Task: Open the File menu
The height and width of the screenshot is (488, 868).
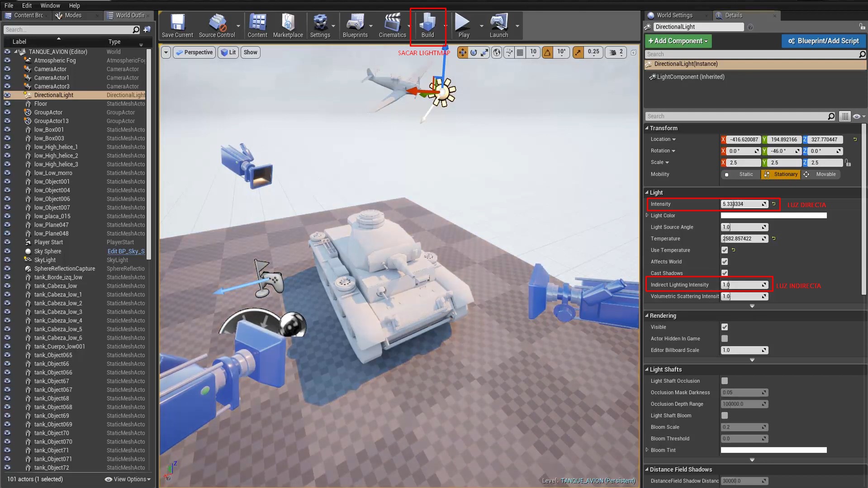Action: (x=9, y=5)
